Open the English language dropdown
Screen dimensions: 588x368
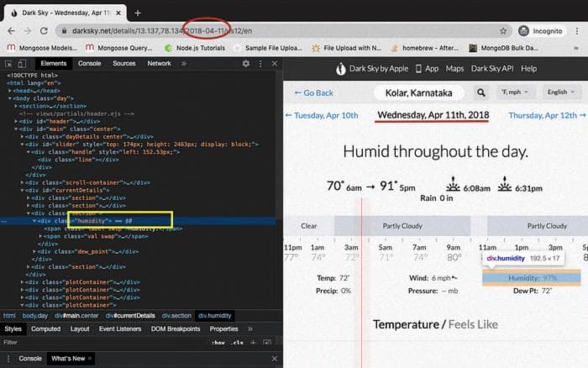point(560,92)
